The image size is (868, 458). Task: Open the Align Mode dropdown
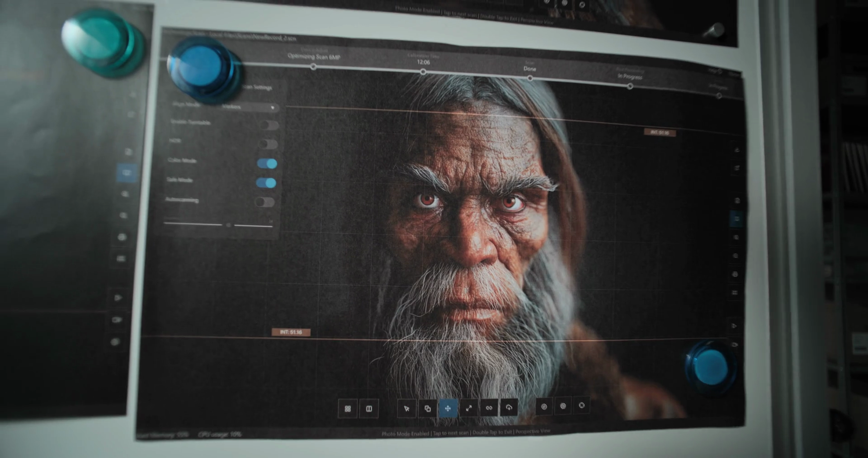pos(250,108)
